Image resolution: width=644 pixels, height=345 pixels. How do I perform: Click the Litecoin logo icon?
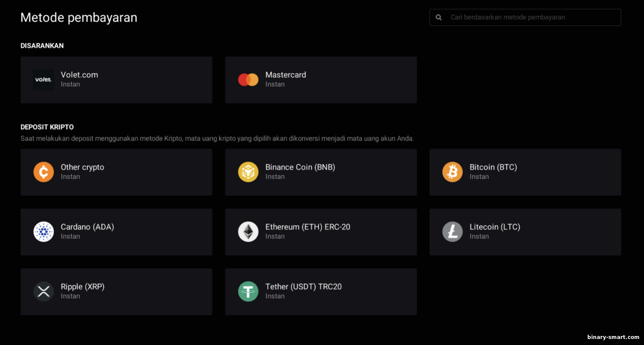(x=453, y=232)
